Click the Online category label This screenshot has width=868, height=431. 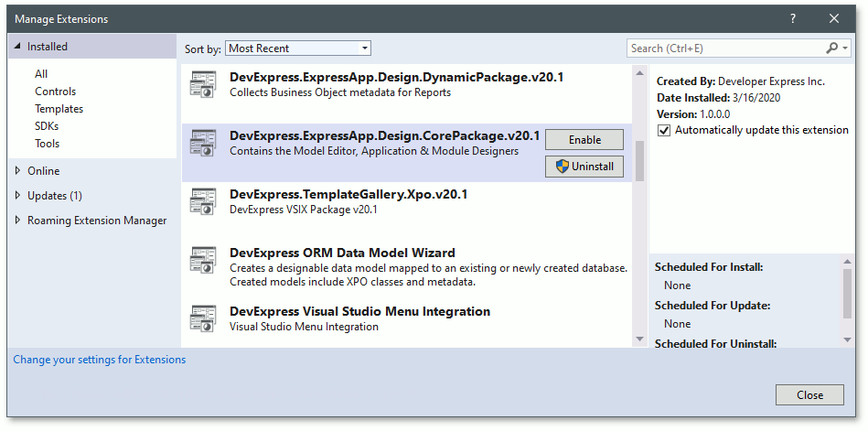pos(44,170)
